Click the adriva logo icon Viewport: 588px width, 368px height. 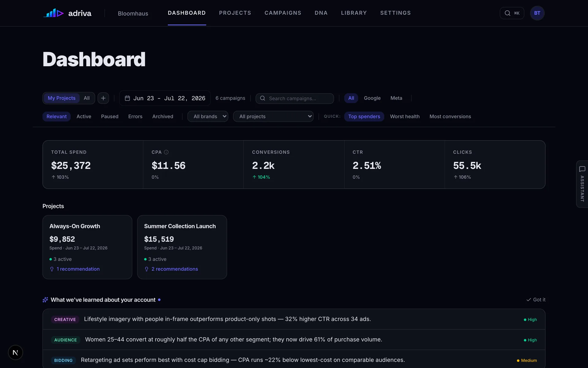coord(54,13)
